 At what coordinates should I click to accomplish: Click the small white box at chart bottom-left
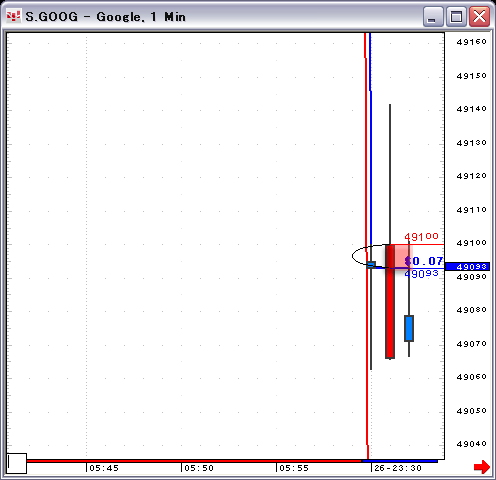(17, 463)
